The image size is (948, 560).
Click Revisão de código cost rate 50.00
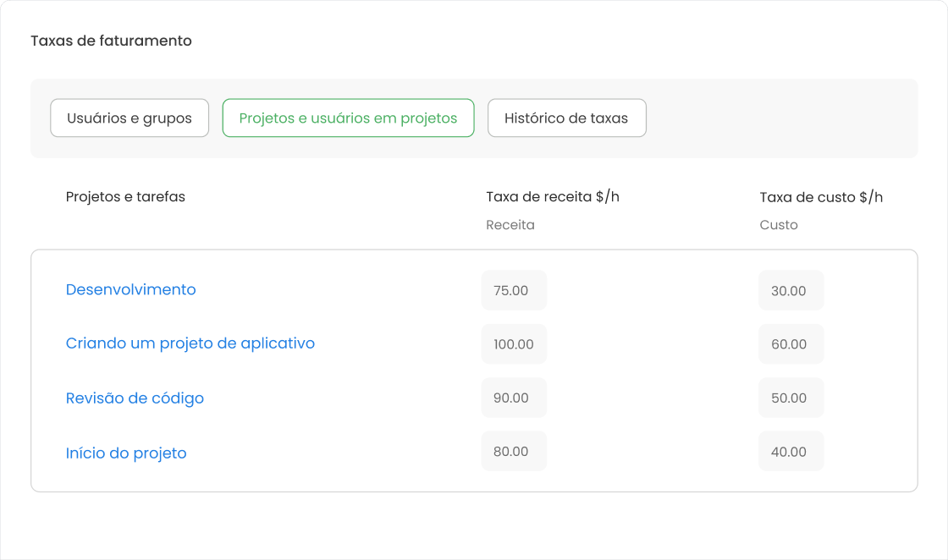point(791,398)
